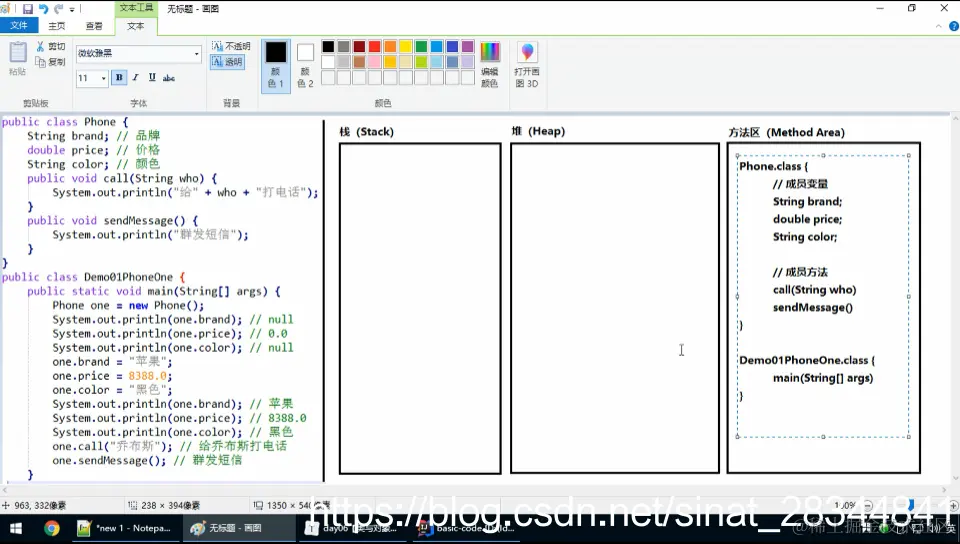Click the Paint app icon in title bar
Viewport: 960px width, 544px height.
point(6,9)
